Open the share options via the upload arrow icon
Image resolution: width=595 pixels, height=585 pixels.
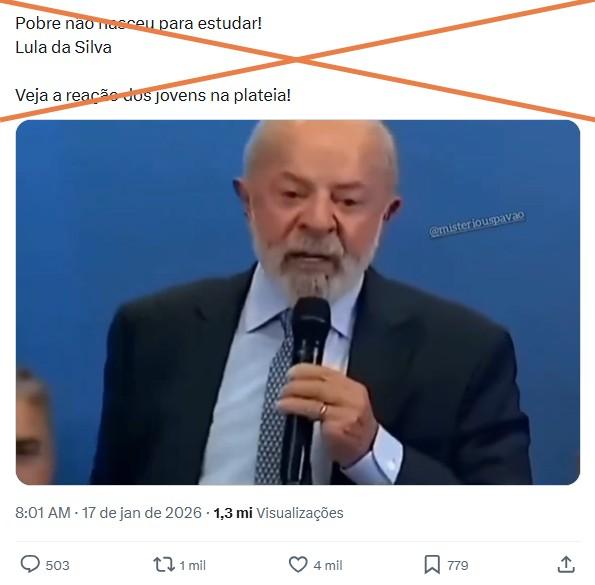click(x=566, y=565)
